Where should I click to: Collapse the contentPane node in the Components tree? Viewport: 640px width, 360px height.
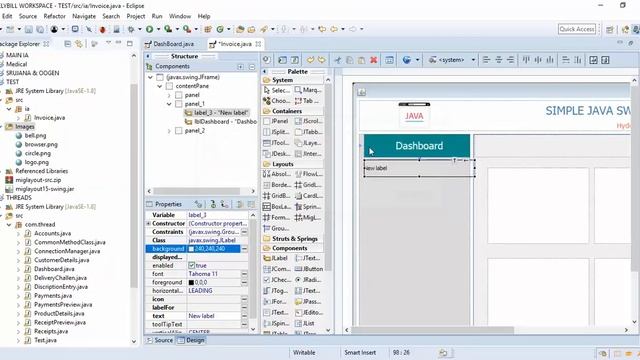click(160, 86)
